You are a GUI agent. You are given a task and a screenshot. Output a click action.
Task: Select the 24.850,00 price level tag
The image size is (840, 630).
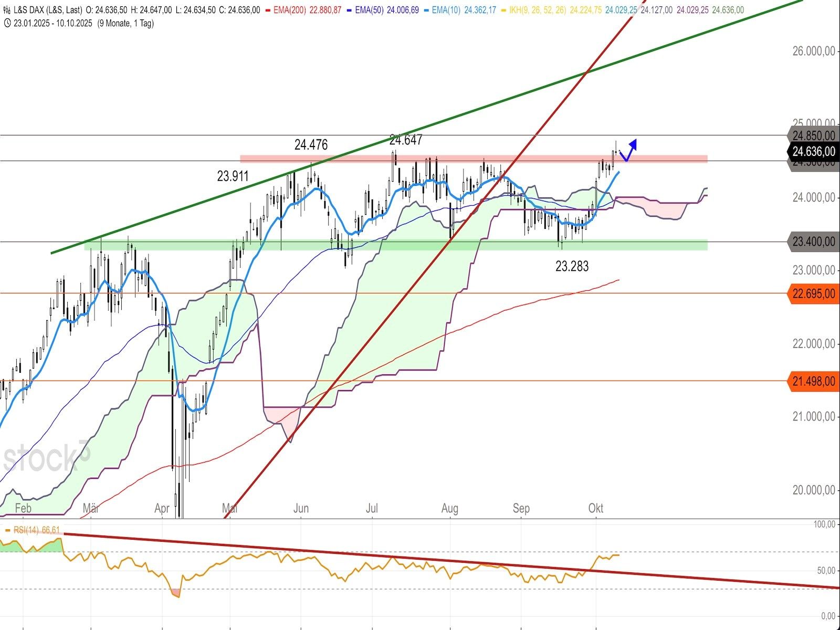(813, 135)
